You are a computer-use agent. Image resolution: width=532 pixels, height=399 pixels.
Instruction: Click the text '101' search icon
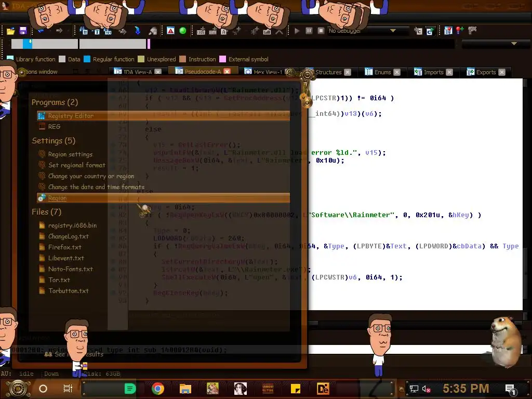108,31
